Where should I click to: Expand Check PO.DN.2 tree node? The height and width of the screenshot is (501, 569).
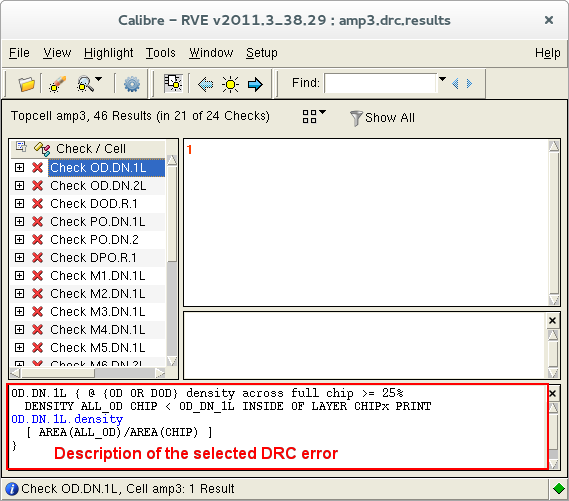19,239
